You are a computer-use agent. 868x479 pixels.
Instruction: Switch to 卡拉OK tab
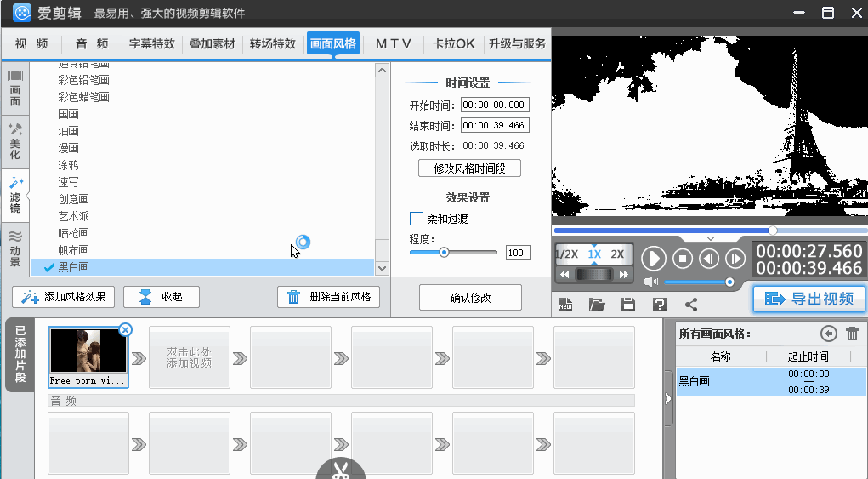(454, 43)
